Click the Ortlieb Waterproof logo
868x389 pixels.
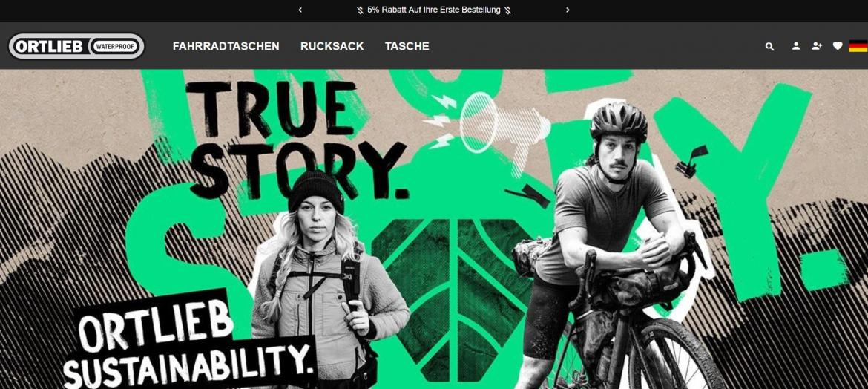76,46
